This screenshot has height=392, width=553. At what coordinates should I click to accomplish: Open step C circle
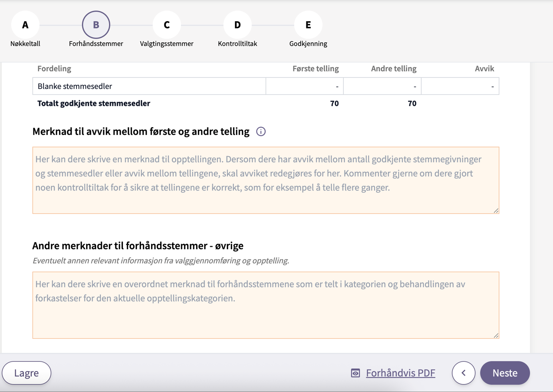pos(167,25)
